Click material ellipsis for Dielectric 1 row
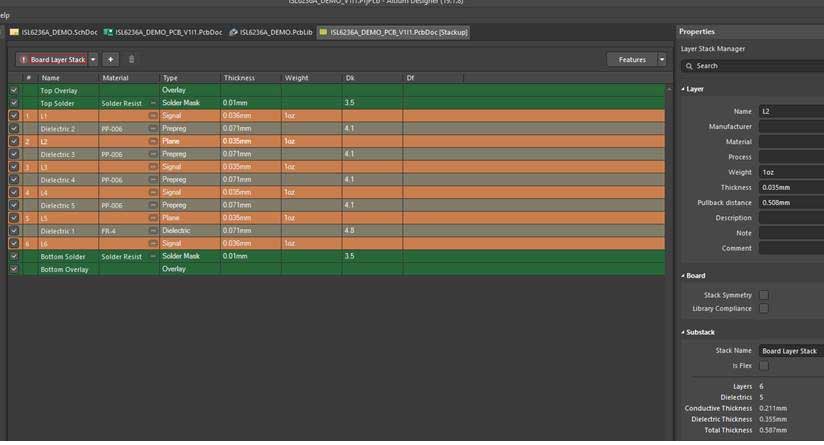The width and height of the screenshot is (824, 445). tap(153, 231)
